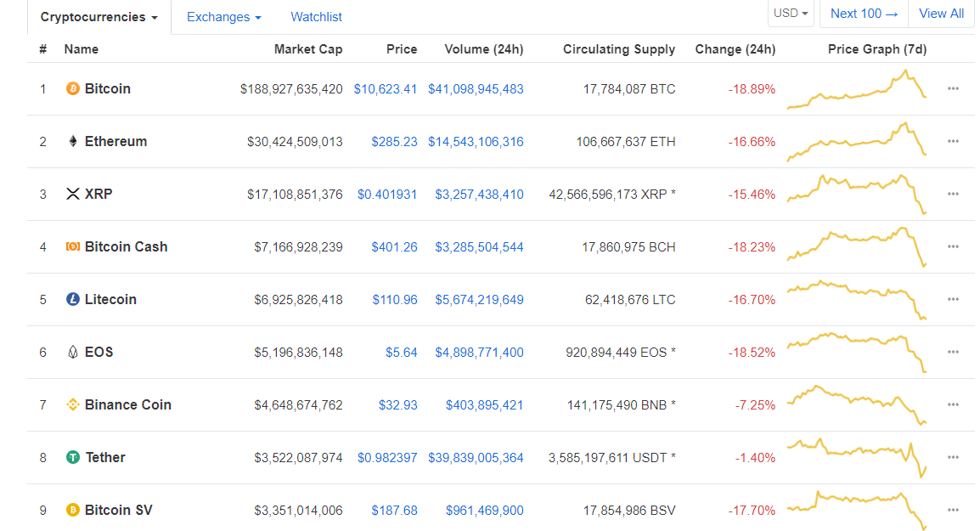Click the Ethereum diamond logo icon
This screenshot has height=531, width=980.
(72, 141)
